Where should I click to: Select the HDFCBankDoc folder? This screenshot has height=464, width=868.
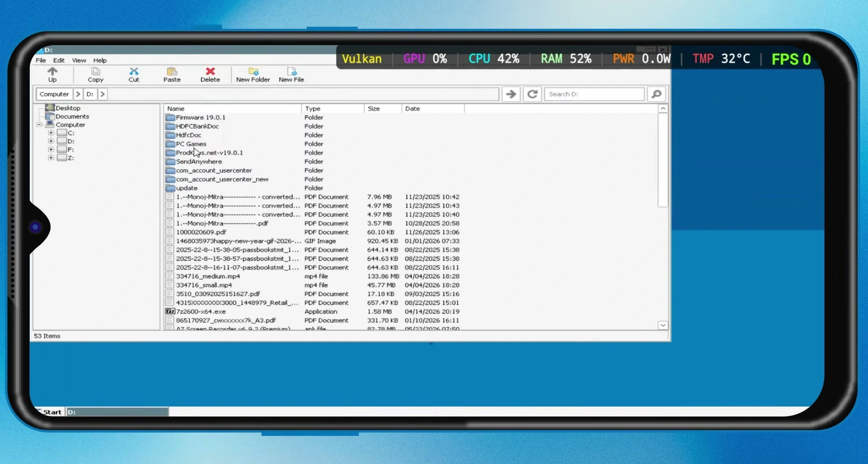coord(197,126)
